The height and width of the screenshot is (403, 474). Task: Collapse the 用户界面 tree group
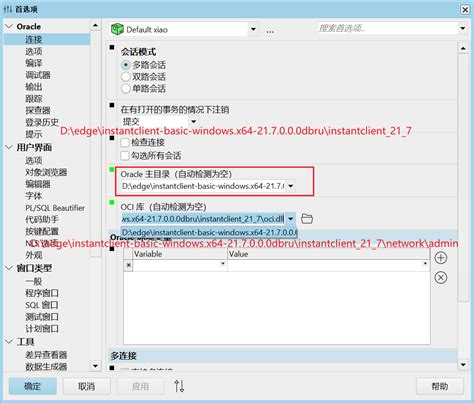click(x=9, y=147)
